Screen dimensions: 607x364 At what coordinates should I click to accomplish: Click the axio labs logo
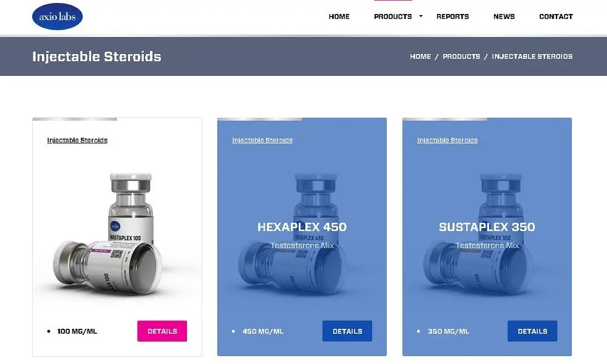(x=57, y=16)
